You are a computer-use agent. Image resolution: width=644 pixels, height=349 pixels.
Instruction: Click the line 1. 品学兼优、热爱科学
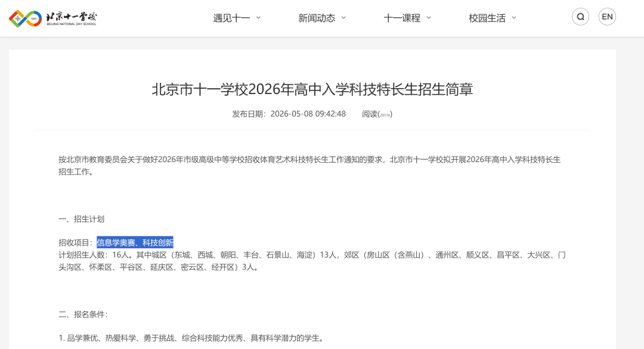point(193,338)
